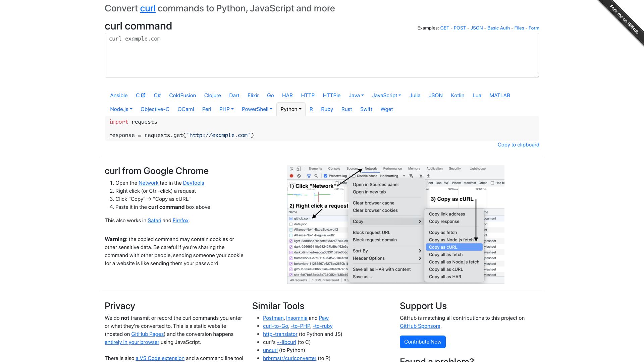Click Copy to clipboard link
Image resolution: width=644 pixels, height=362 pixels.
point(518,145)
